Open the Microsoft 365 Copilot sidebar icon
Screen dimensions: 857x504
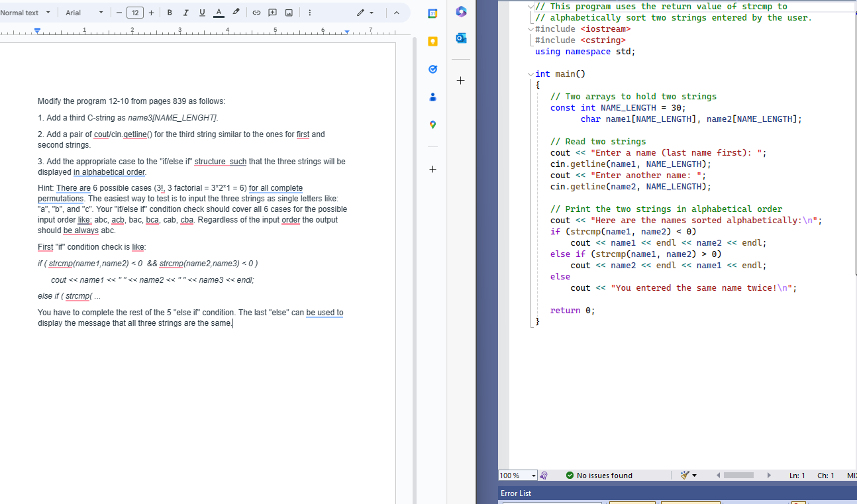(461, 12)
